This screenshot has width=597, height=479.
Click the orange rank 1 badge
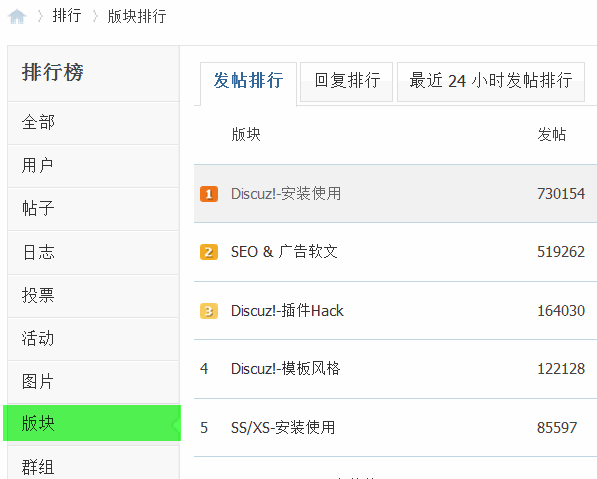coord(209,194)
